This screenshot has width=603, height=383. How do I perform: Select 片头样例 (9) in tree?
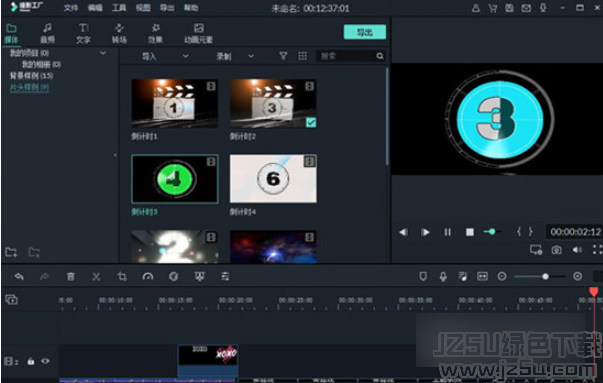(29, 87)
